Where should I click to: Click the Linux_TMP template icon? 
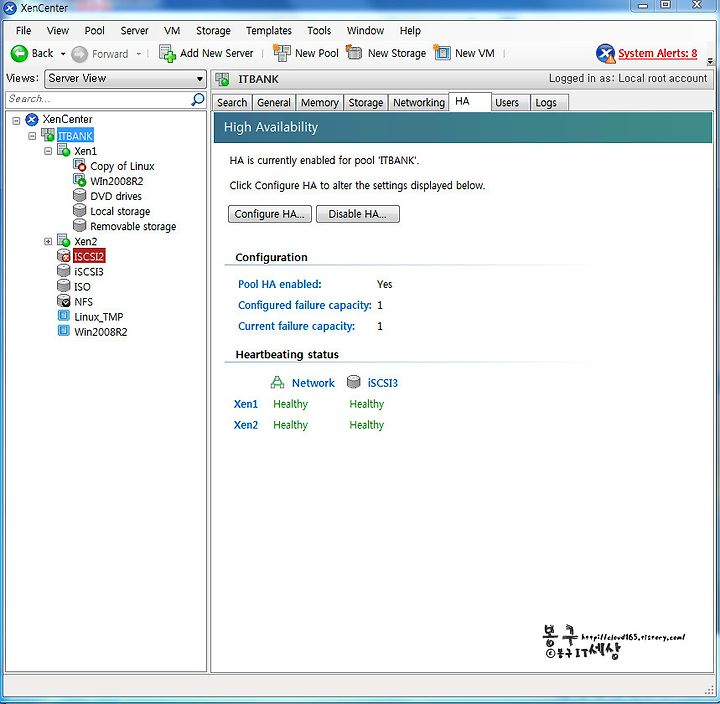[x=63, y=316]
